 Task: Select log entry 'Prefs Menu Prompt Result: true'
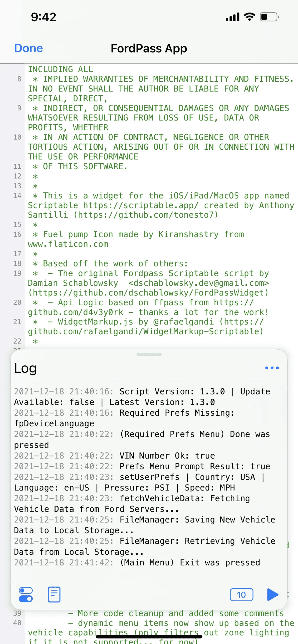pos(195,466)
